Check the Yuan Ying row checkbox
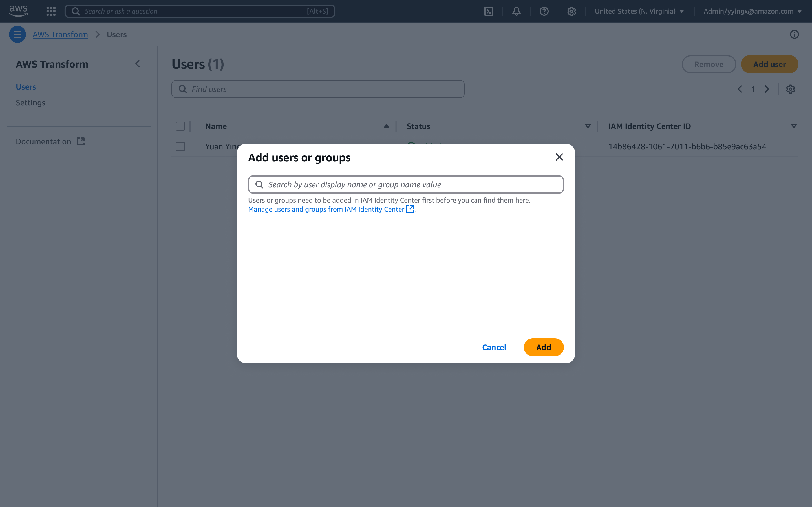Image resolution: width=812 pixels, height=507 pixels. 180,146
